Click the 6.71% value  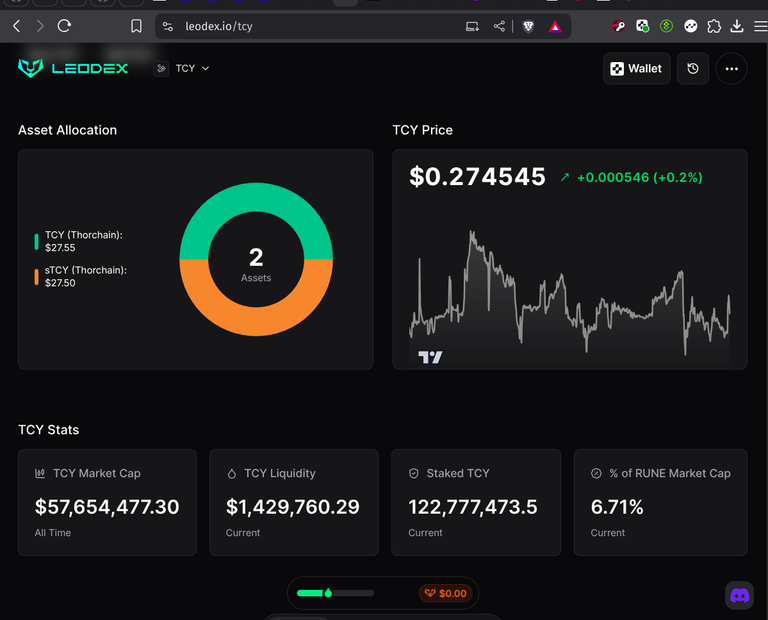pyautogui.click(x=617, y=507)
